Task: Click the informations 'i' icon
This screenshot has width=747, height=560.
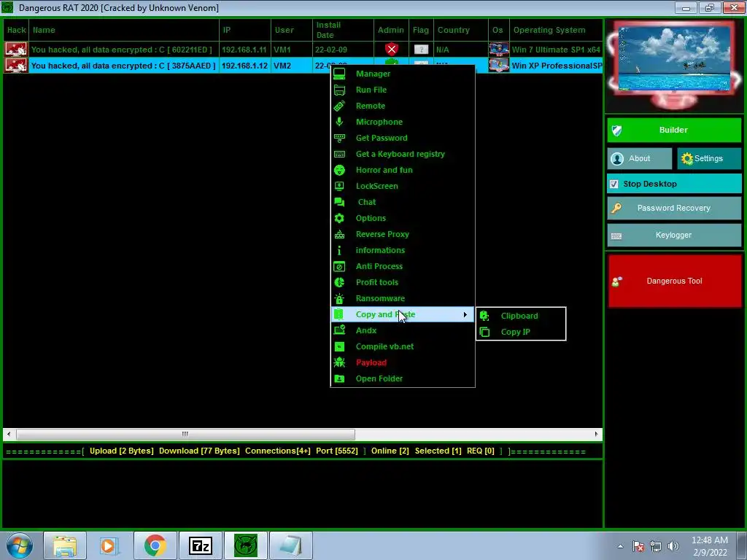Action: pyautogui.click(x=339, y=251)
